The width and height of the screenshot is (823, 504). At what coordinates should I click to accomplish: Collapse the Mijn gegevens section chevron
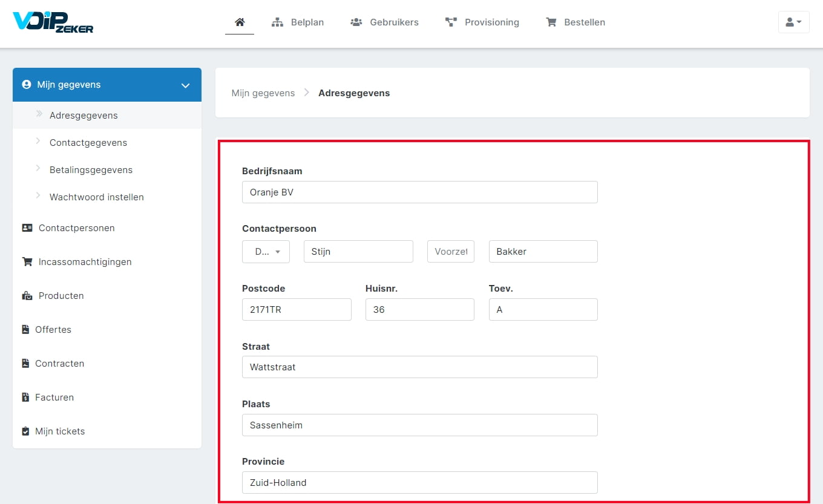186,85
